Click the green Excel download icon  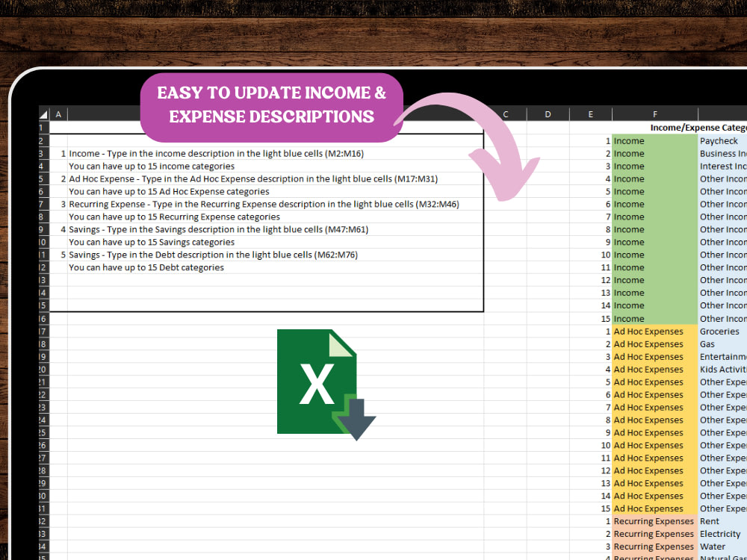[x=321, y=382]
